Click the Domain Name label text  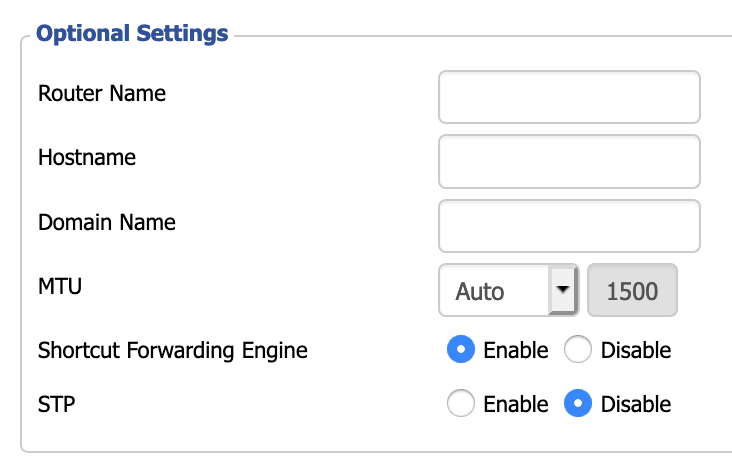click(x=107, y=222)
